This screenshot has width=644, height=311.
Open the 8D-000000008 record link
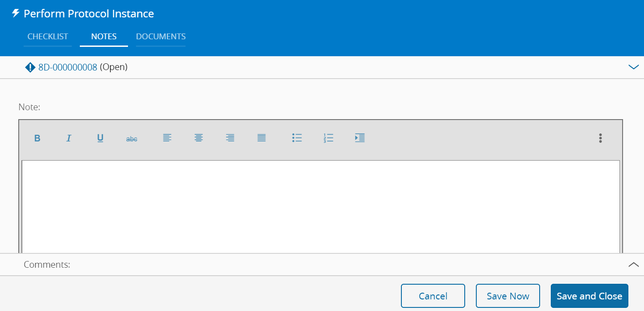pyautogui.click(x=68, y=67)
